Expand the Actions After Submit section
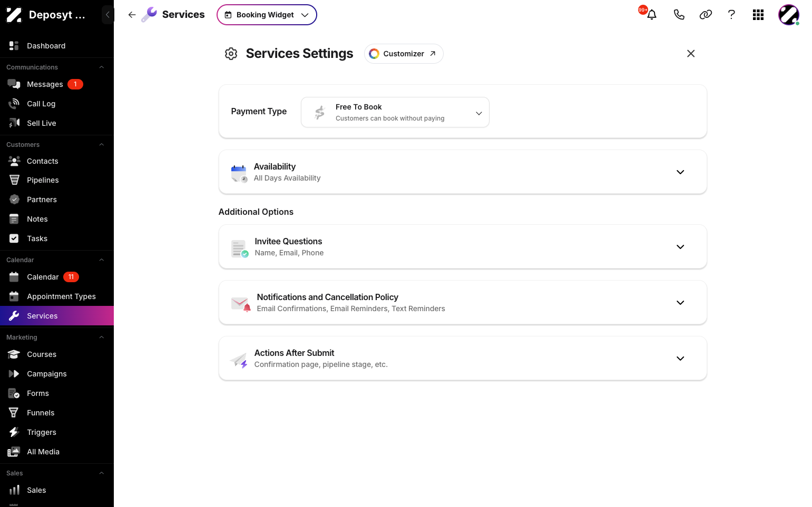 coord(463,359)
